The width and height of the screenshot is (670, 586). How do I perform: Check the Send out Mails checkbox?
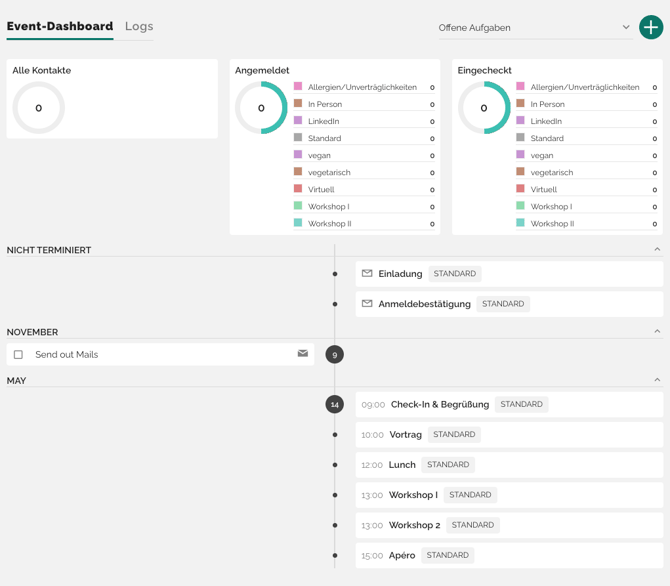pos(18,354)
